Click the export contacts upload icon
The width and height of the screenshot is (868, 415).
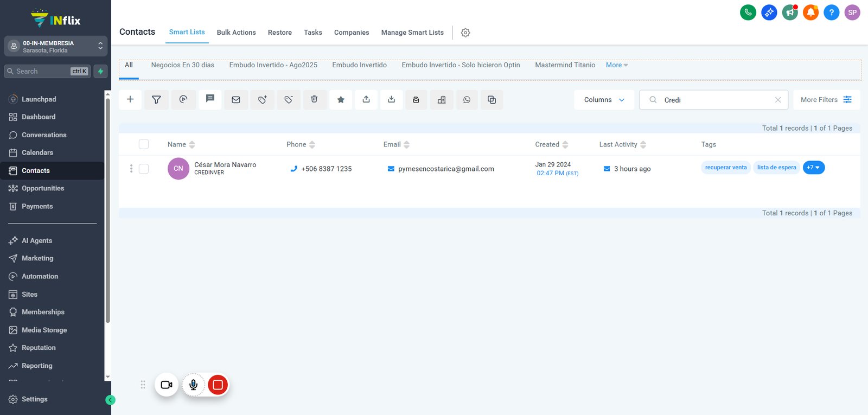click(367, 100)
